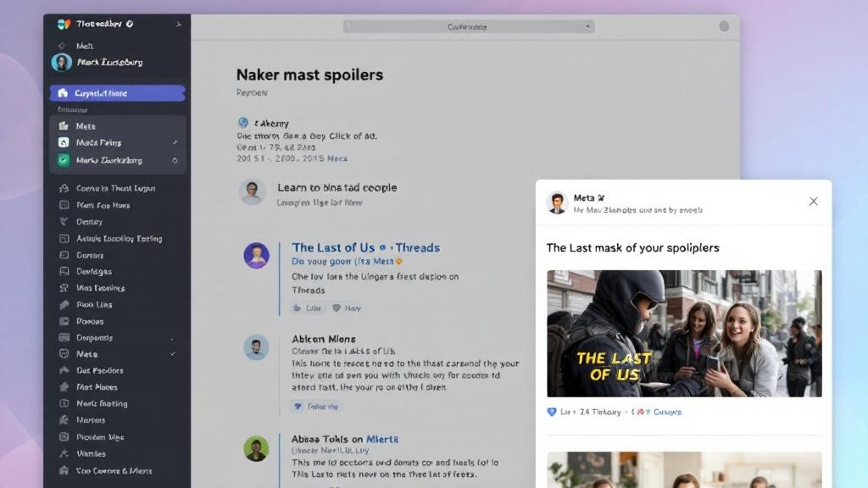Image resolution: width=868 pixels, height=488 pixels.
Task: Click the icon beside 'Actule Encotlog Eeeling'
Action: pos(64,238)
